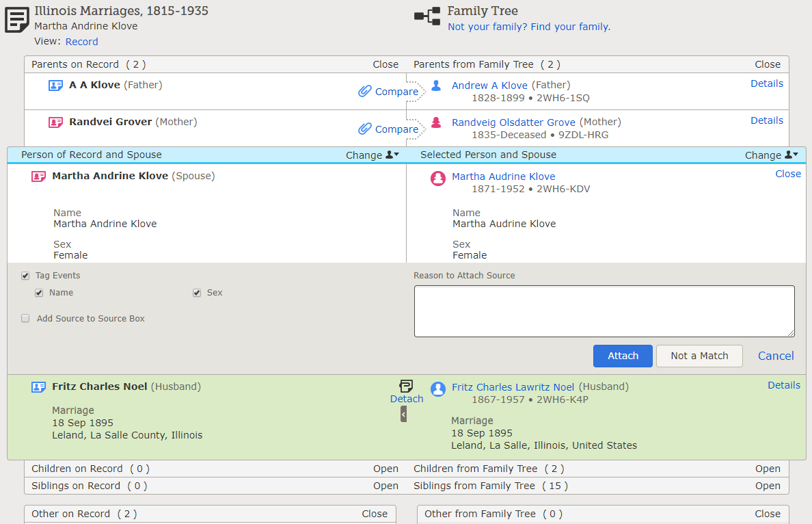This screenshot has height=524, width=812.
Task: Open Details for Andrew A Klove
Action: (766, 83)
